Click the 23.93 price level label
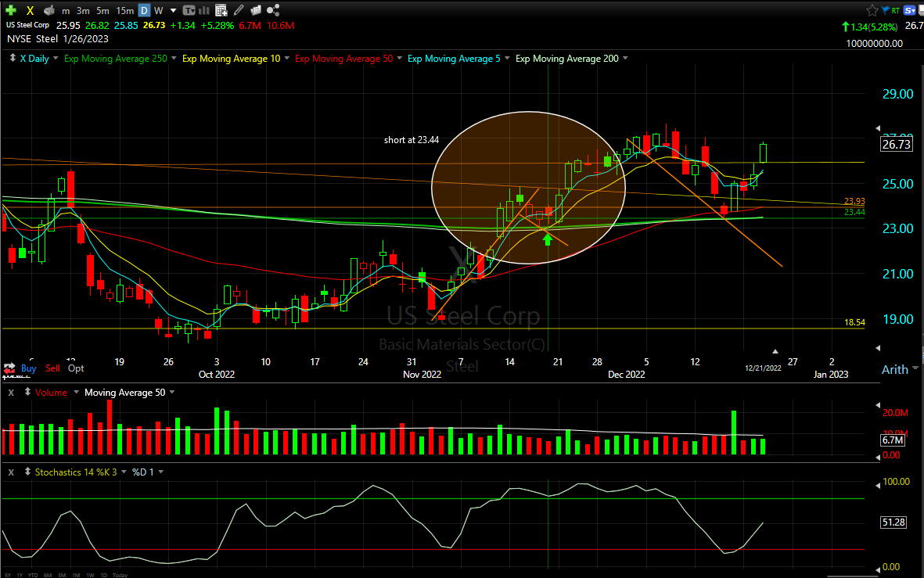The width and height of the screenshot is (924, 578). [854, 201]
